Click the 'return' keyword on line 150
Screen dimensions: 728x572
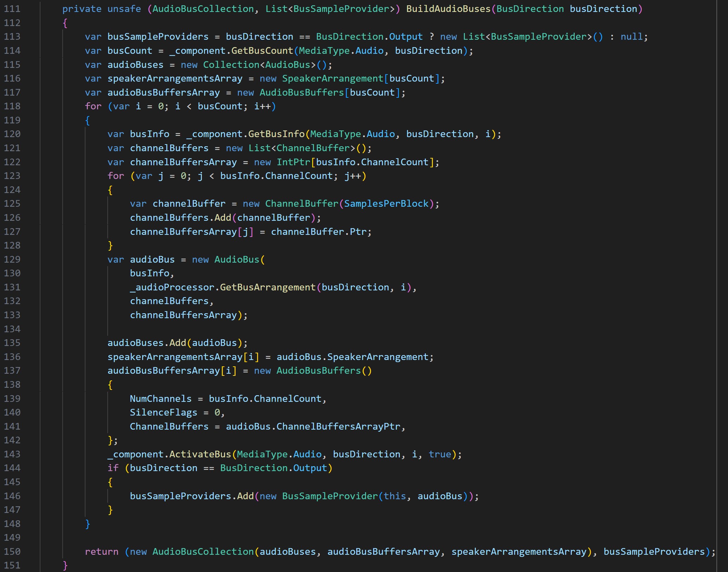click(x=102, y=552)
